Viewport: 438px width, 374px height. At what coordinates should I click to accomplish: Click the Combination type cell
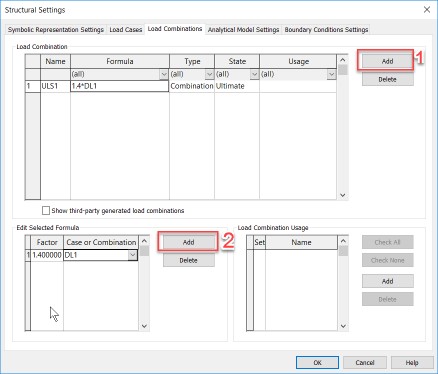[192, 86]
